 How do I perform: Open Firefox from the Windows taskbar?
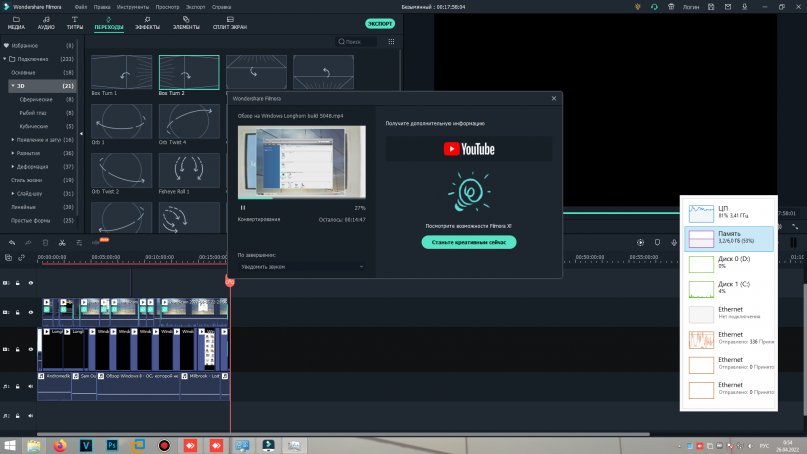click(x=61, y=444)
